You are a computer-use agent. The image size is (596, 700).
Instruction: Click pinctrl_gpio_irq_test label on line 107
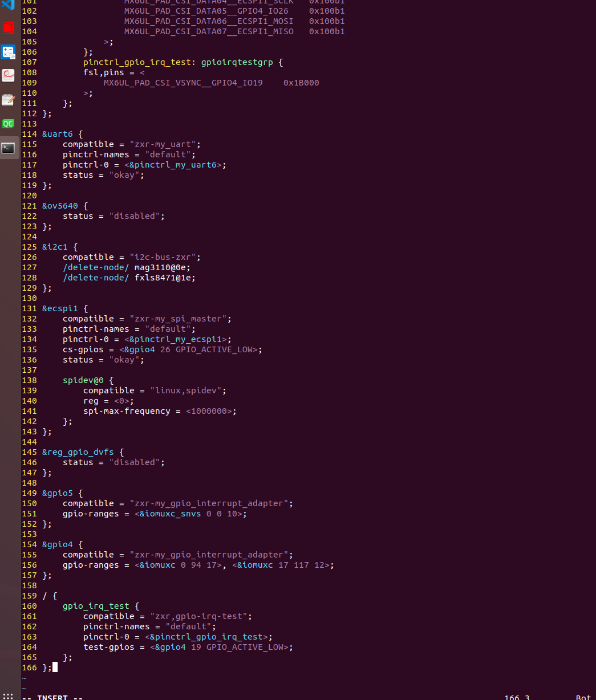[x=137, y=62]
